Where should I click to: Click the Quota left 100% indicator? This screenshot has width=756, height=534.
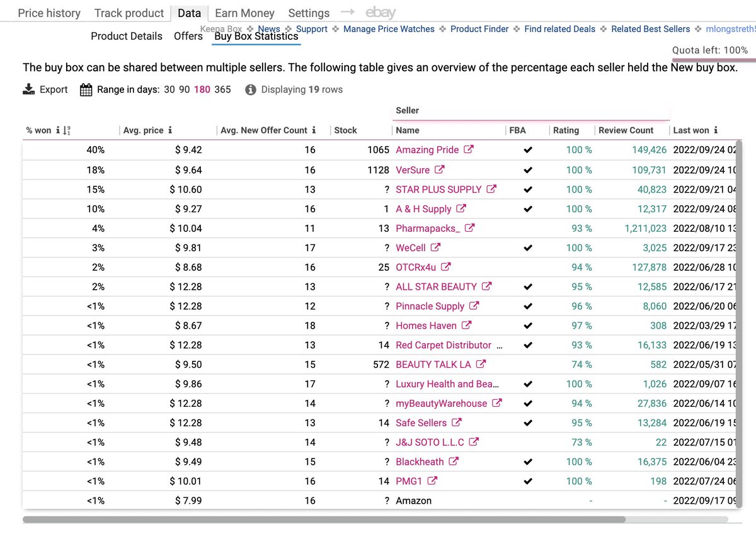[710, 50]
